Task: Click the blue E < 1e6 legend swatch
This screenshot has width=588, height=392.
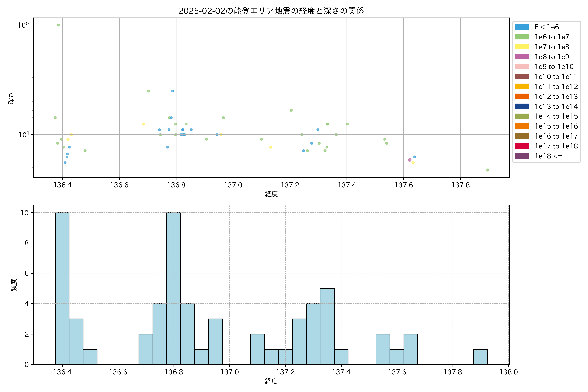Action: click(x=522, y=27)
